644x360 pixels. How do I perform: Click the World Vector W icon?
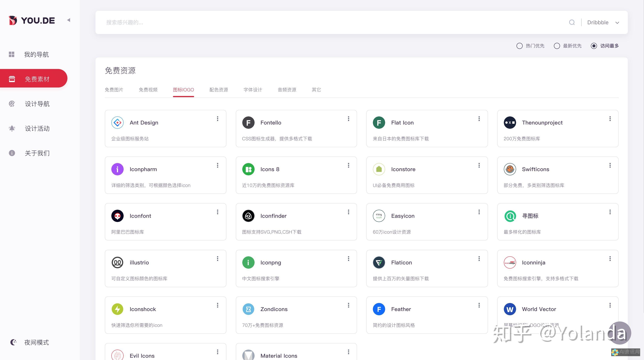[510, 309]
